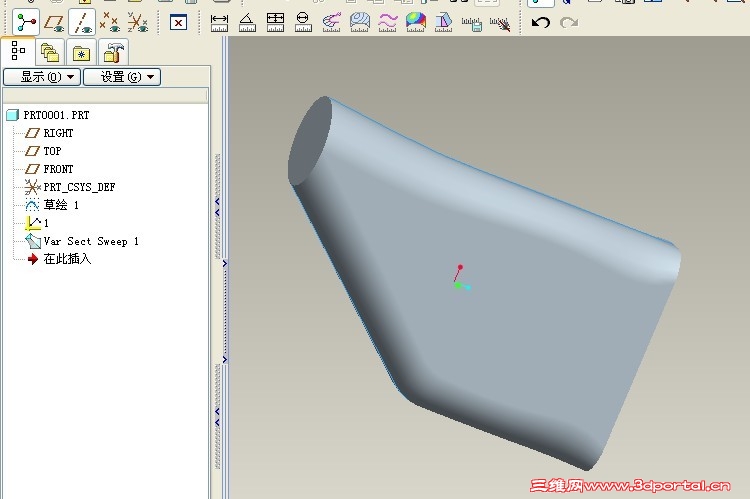
Task: Toggle datum planes display
Action: pos(54,22)
